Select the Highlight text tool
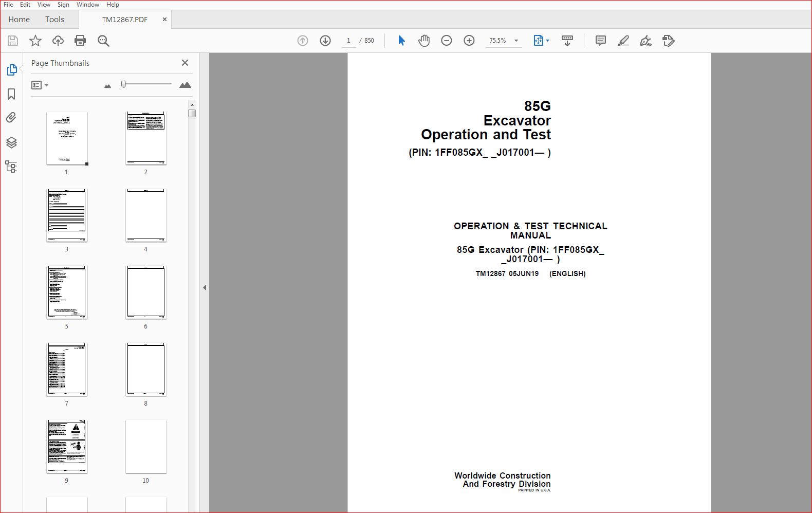 pos(623,41)
